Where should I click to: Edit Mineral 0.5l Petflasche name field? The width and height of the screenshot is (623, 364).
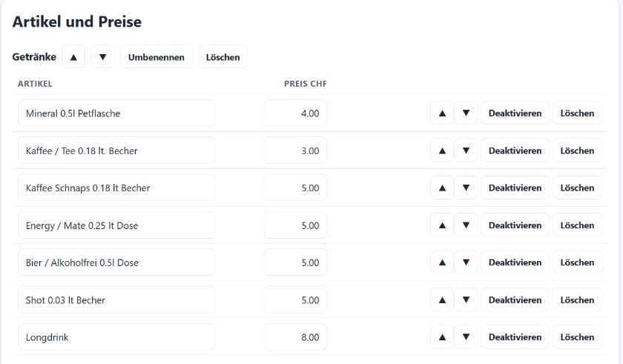116,113
